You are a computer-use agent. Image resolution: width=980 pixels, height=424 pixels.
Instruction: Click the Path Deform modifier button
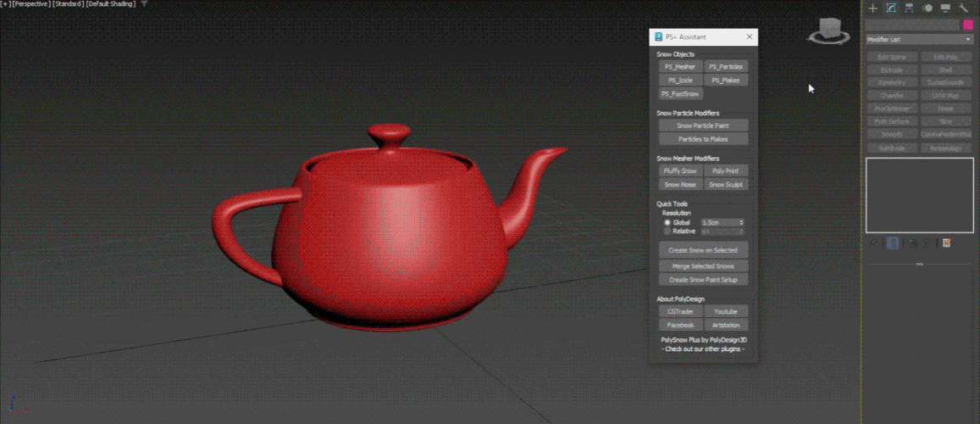[892, 121]
